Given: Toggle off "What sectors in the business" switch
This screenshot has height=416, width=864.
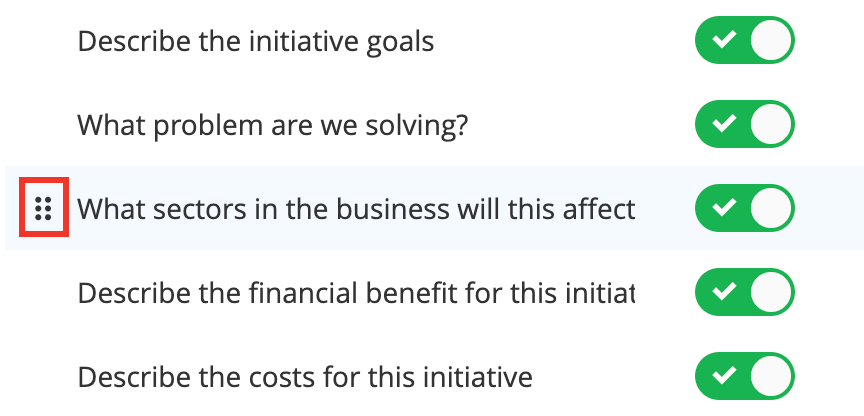Looking at the screenshot, I should pos(744,208).
